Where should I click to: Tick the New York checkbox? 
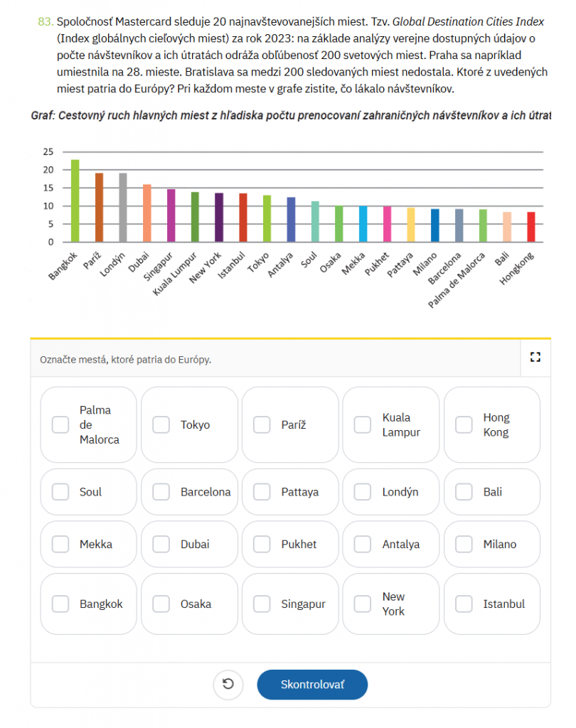click(363, 604)
